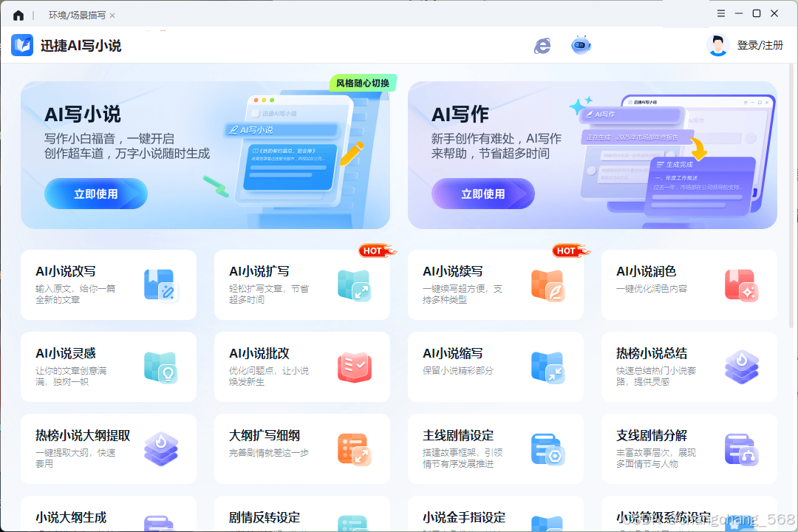Open the browser e icon in header
The width and height of the screenshot is (798, 532).
(x=542, y=46)
